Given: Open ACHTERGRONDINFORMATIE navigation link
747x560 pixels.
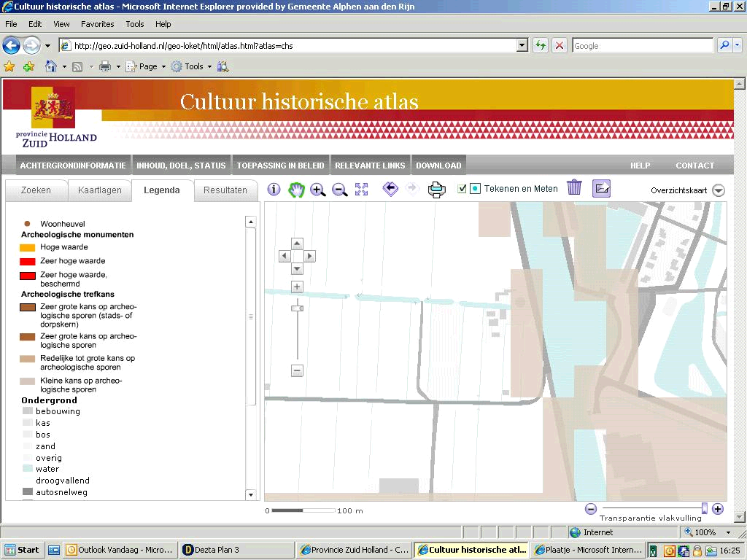Looking at the screenshot, I should 73,166.
